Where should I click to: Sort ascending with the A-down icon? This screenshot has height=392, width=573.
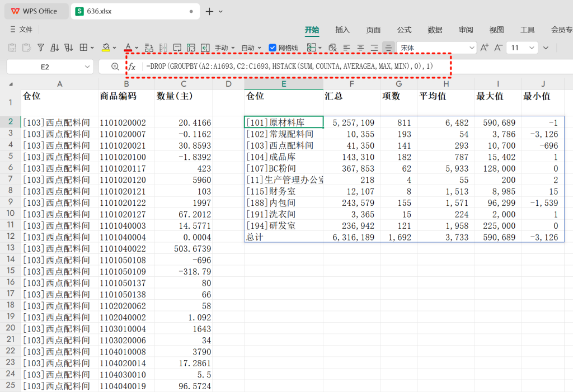click(55, 48)
